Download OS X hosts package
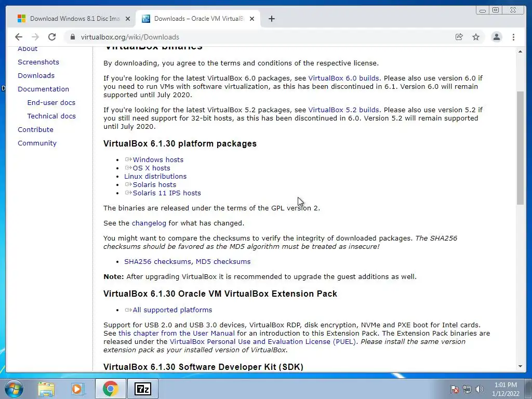The height and width of the screenshot is (399, 532). (x=151, y=168)
